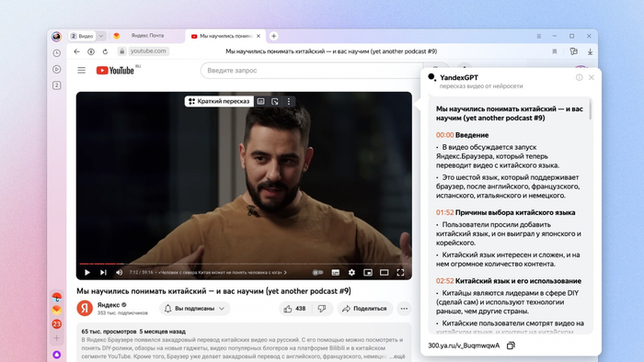Open the Вы подписаны subscription dropdown
Viewport: 644px width, 362px height.
coord(195,309)
